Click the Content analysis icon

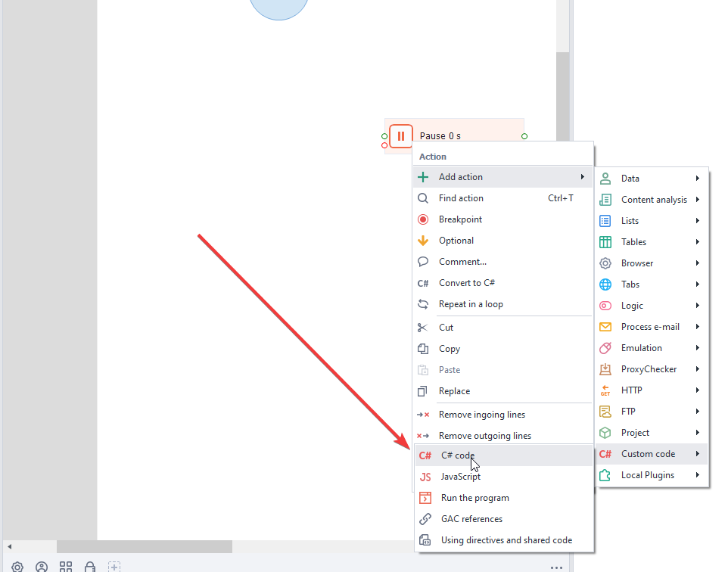(605, 200)
